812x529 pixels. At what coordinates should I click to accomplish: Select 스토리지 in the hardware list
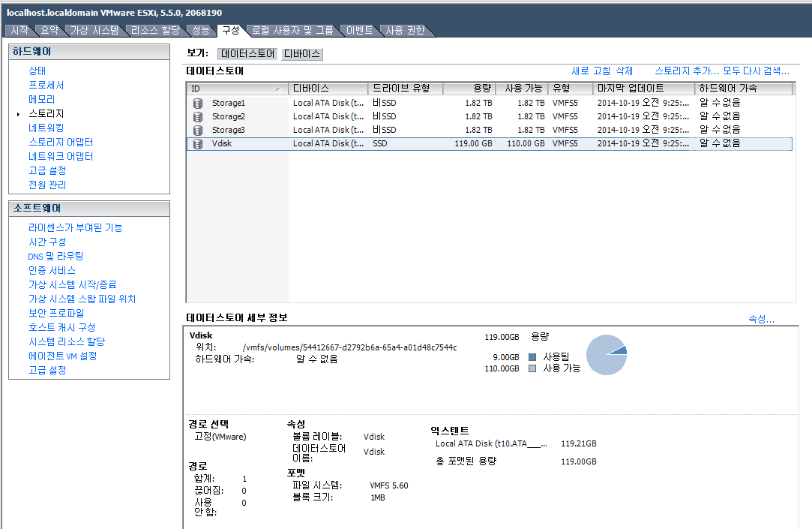coord(46,113)
